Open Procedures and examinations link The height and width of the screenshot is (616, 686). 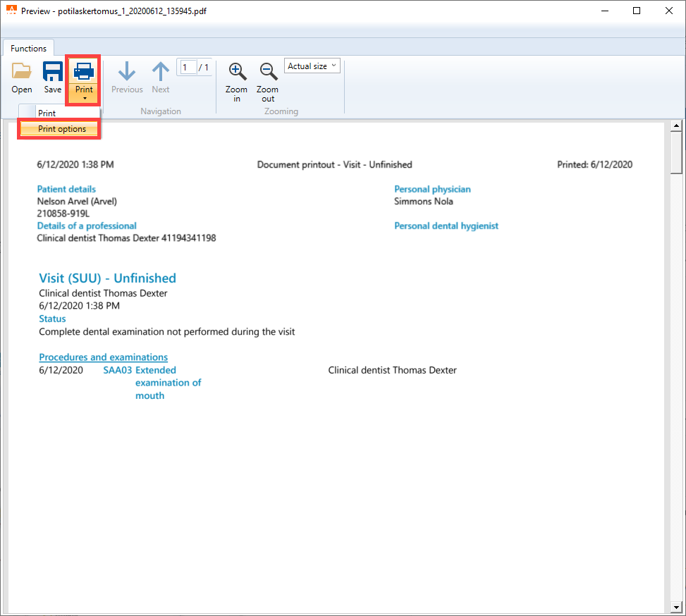(x=103, y=357)
